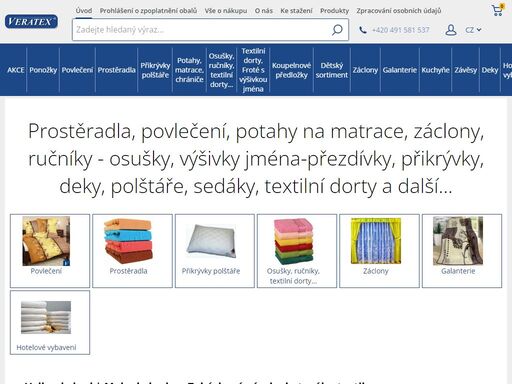Open the Galanterie blanket thumbnail

tap(458, 241)
